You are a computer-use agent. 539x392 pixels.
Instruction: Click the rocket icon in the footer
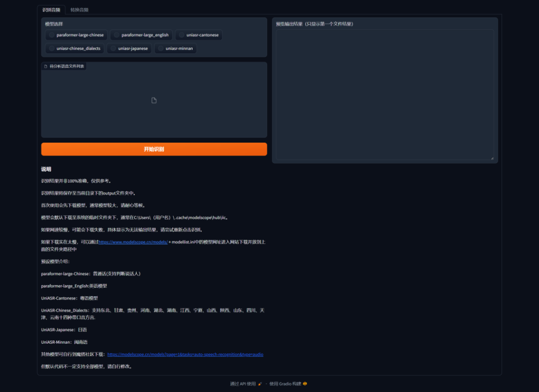coord(259,384)
